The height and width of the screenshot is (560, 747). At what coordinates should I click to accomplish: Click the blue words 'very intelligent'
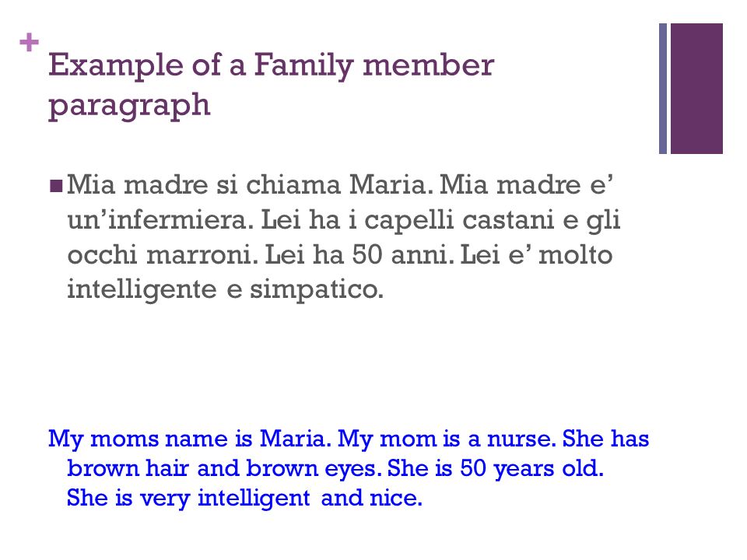225,499
